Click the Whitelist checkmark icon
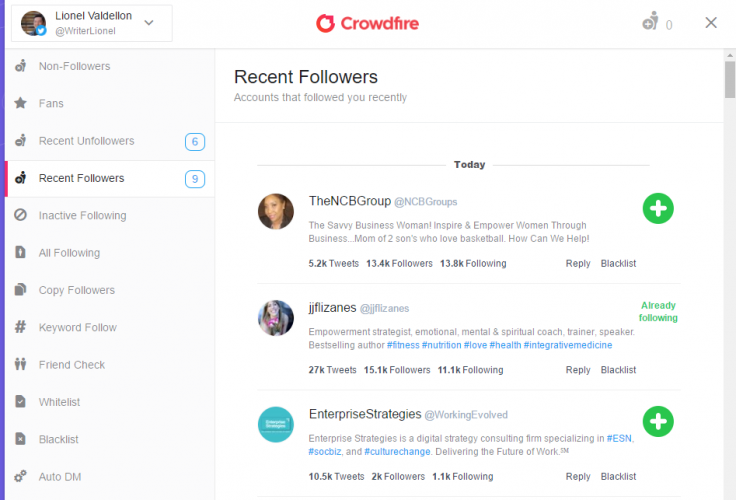736x500 pixels. tap(20, 401)
